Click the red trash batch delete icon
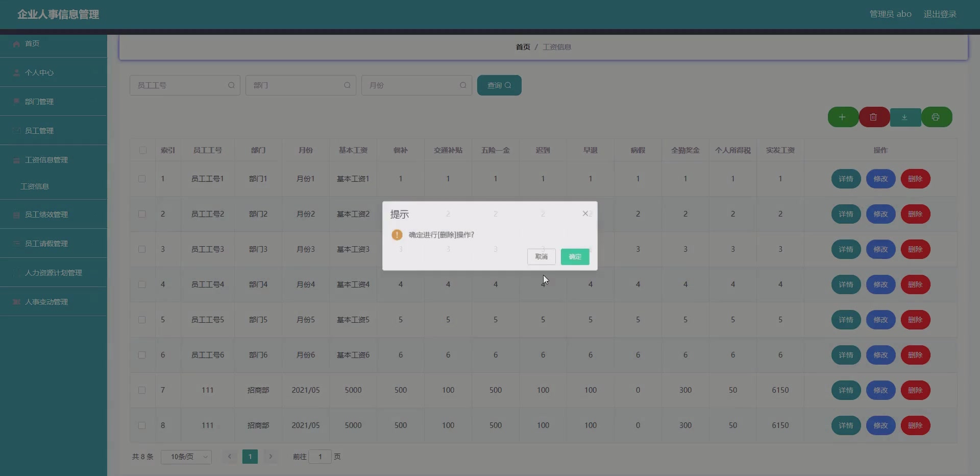 pyautogui.click(x=873, y=117)
